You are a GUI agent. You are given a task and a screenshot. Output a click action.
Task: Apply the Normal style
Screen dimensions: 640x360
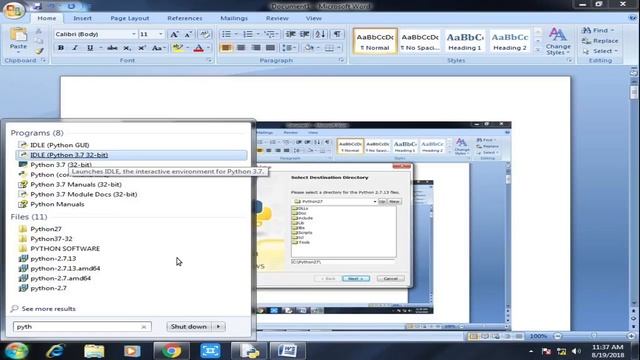[x=375, y=41]
